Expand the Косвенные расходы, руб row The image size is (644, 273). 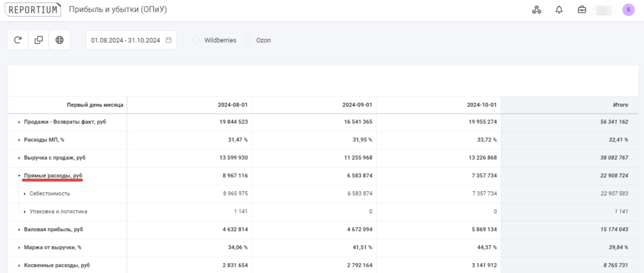tap(19, 266)
